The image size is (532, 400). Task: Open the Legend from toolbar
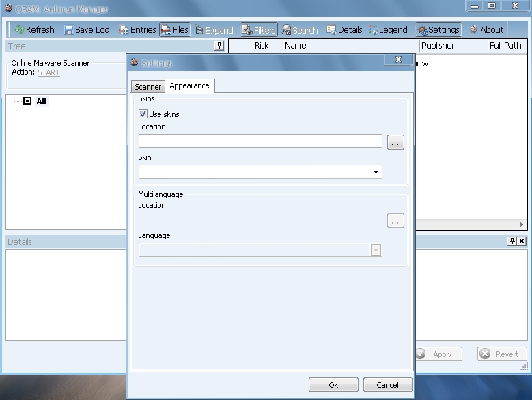coord(388,30)
